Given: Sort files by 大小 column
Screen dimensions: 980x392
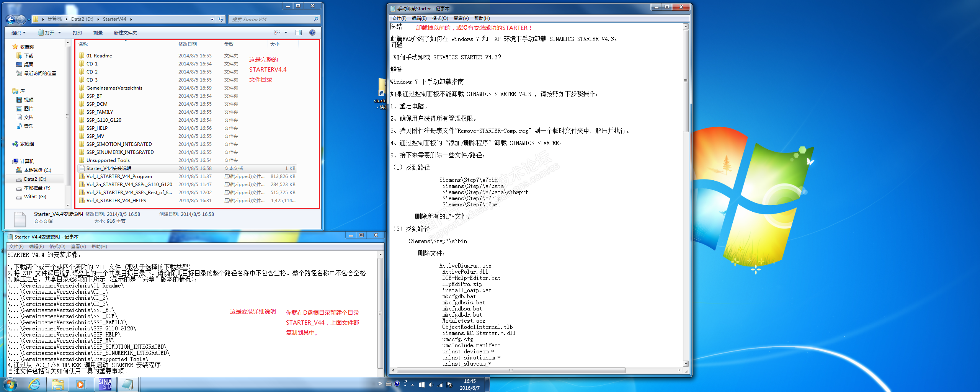Looking at the screenshot, I should (283, 44).
